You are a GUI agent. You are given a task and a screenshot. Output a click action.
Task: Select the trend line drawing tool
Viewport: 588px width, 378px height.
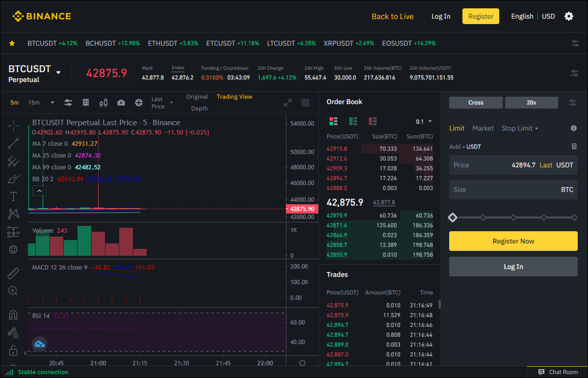tap(13, 143)
